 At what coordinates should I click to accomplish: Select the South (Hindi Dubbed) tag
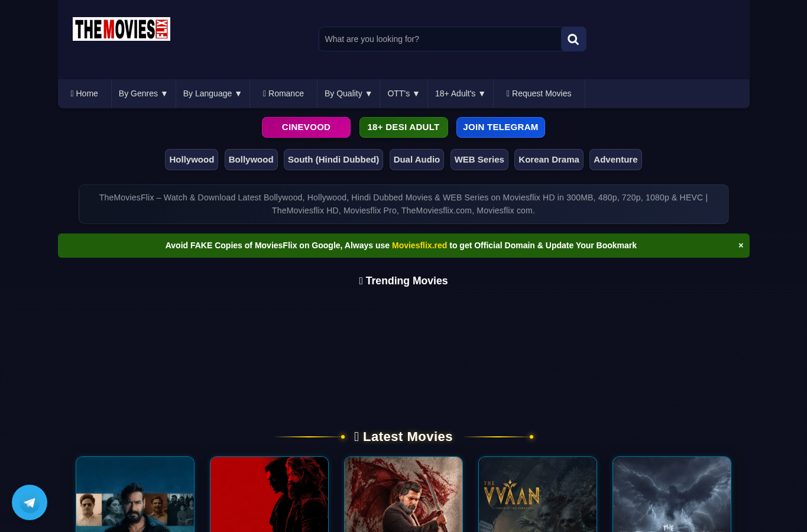click(x=333, y=160)
